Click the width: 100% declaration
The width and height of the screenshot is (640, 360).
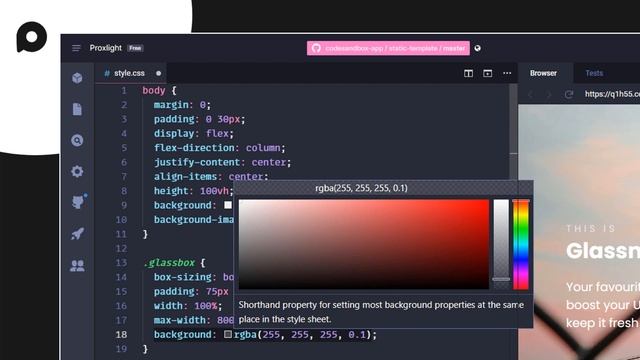click(x=188, y=306)
